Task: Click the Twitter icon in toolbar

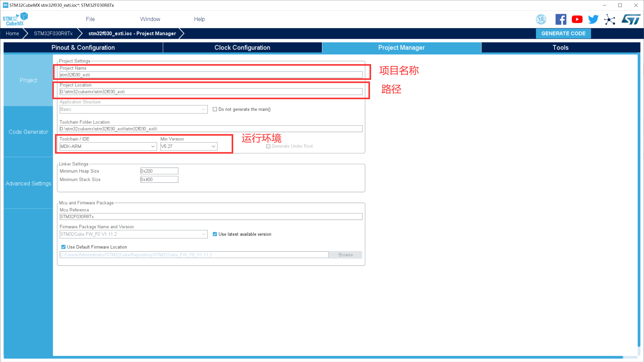Action: tap(593, 19)
